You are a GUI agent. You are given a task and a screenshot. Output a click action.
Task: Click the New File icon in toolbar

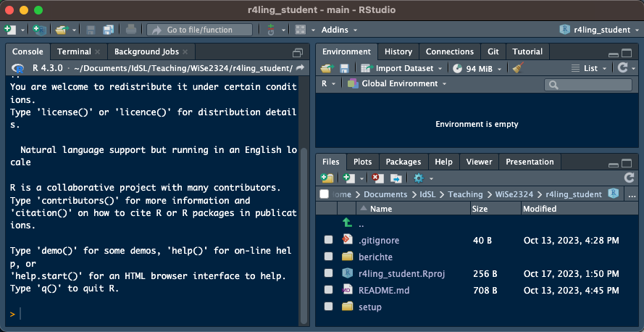coord(9,30)
